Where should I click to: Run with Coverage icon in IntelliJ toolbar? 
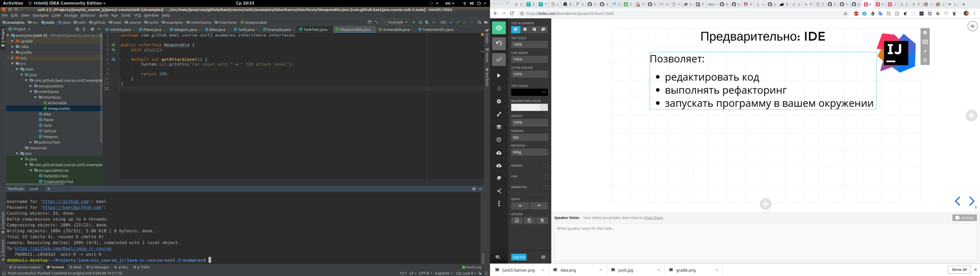coord(427,22)
